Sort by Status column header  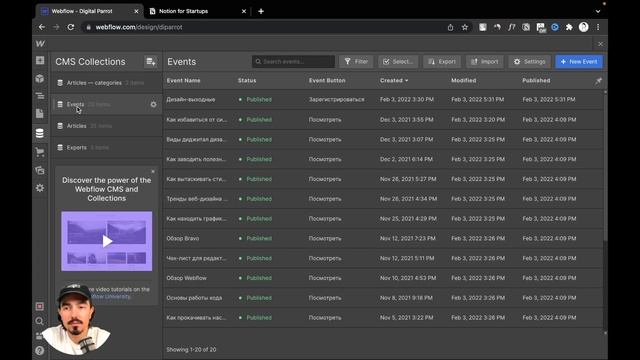tap(247, 81)
